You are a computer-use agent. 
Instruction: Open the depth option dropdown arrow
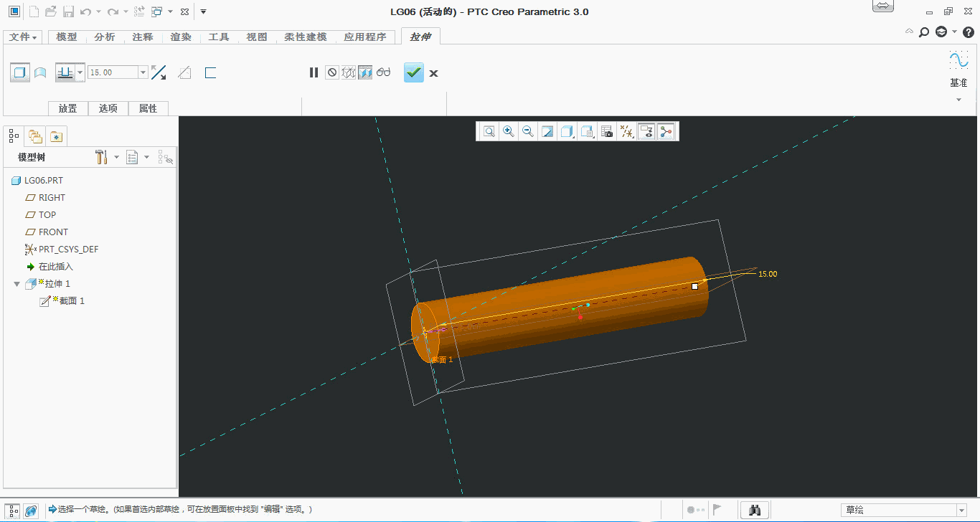point(80,72)
